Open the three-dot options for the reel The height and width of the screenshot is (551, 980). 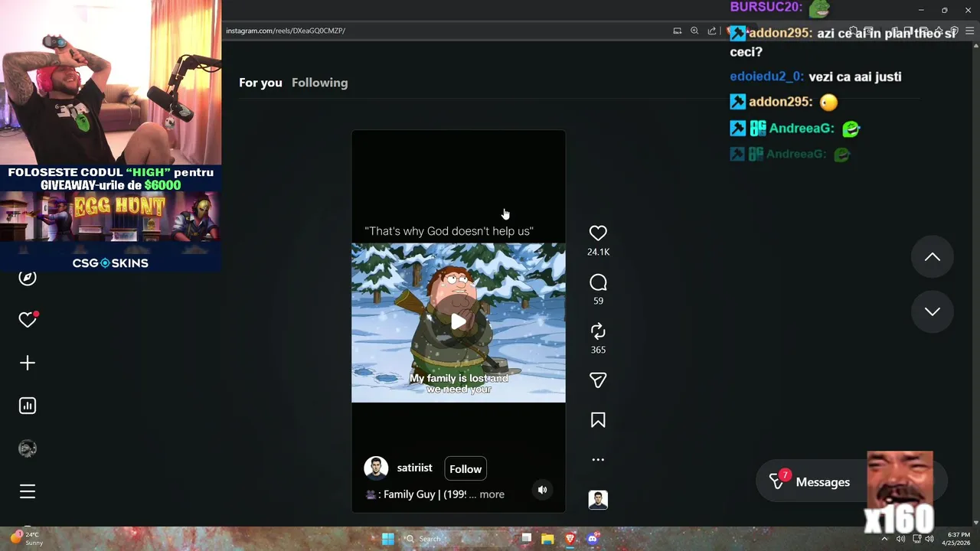(598, 460)
